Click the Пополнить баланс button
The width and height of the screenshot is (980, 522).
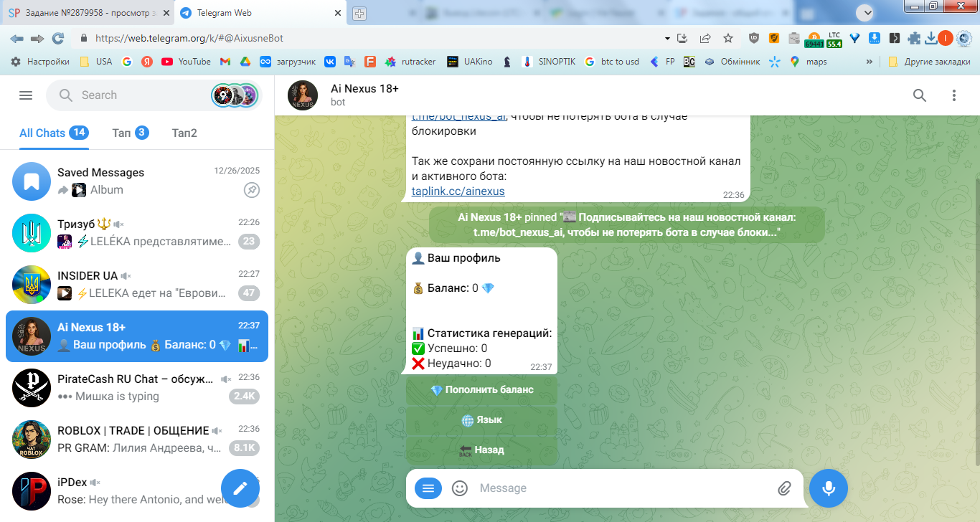[482, 390]
